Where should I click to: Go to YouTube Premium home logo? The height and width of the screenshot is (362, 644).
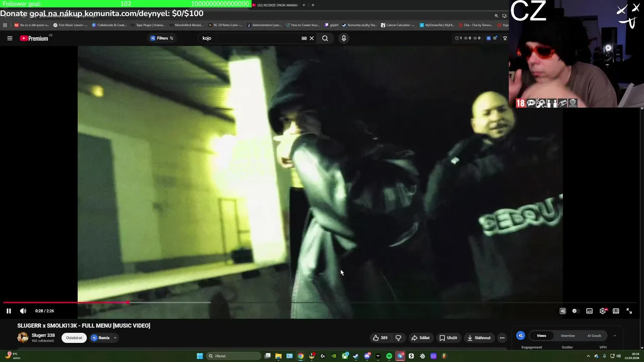pyautogui.click(x=35, y=38)
